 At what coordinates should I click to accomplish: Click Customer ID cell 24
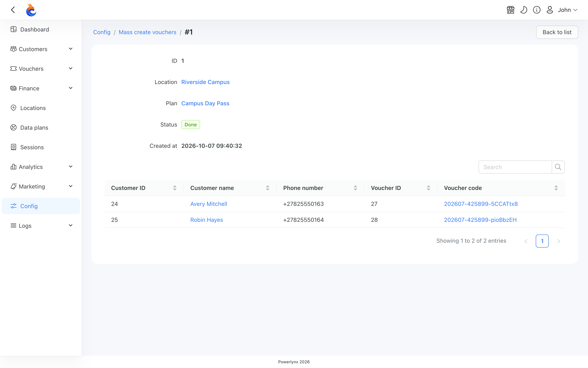[115, 204]
